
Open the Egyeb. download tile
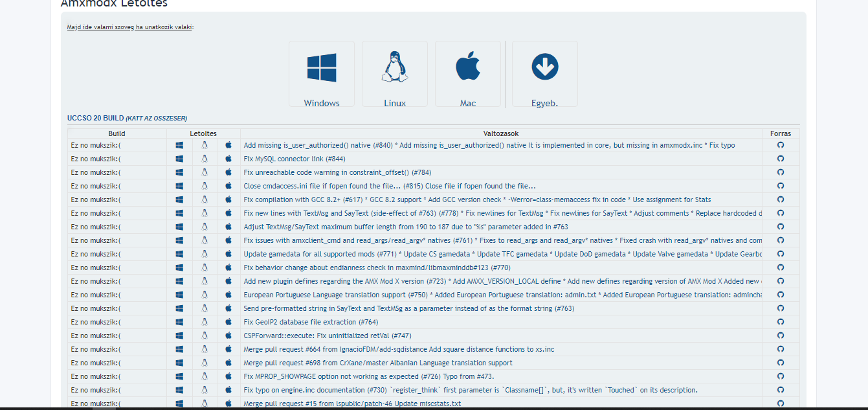point(545,74)
